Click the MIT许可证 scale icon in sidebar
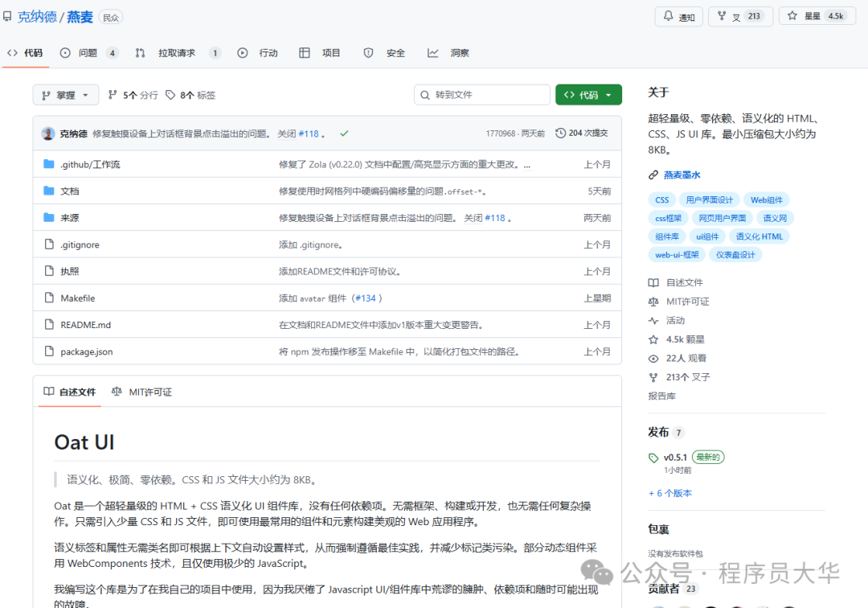Image resolution: width=868 pixels, height=608 pixels. pos(653,302)
